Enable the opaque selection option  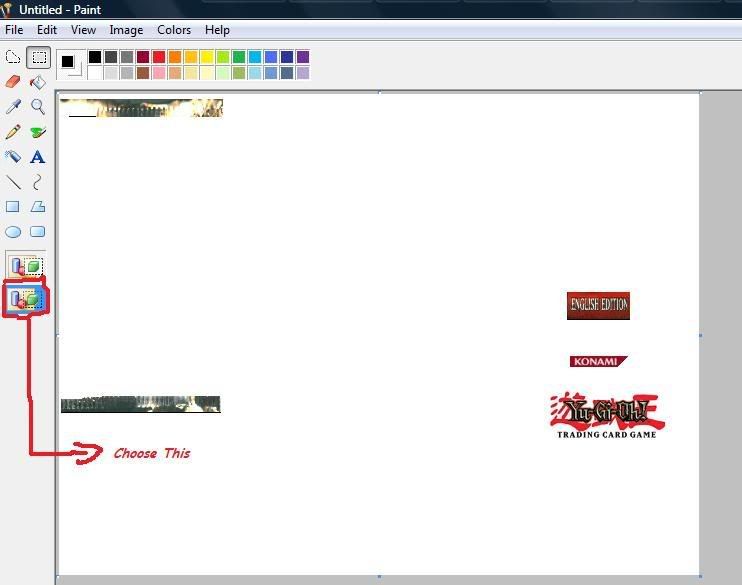[x=26, y=266]
